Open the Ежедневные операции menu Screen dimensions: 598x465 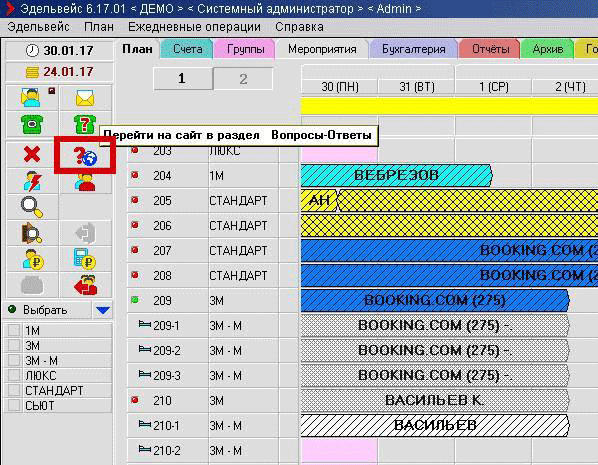pos(195,27)
